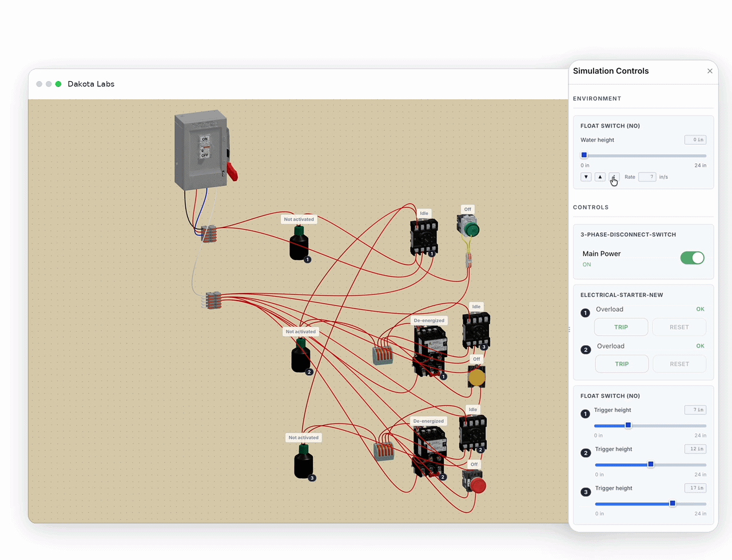The image size is (732, 560).
Task: Click the lower terminal block on left
Action: point(213,300)
